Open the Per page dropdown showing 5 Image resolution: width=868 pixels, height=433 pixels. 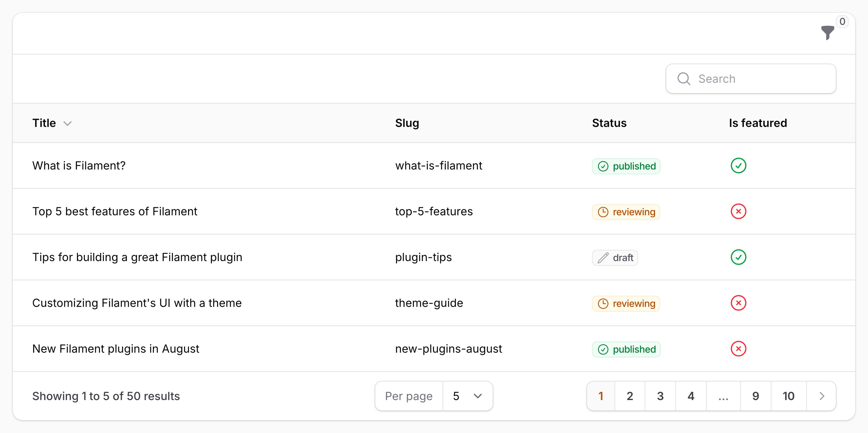tap(468, 396)
